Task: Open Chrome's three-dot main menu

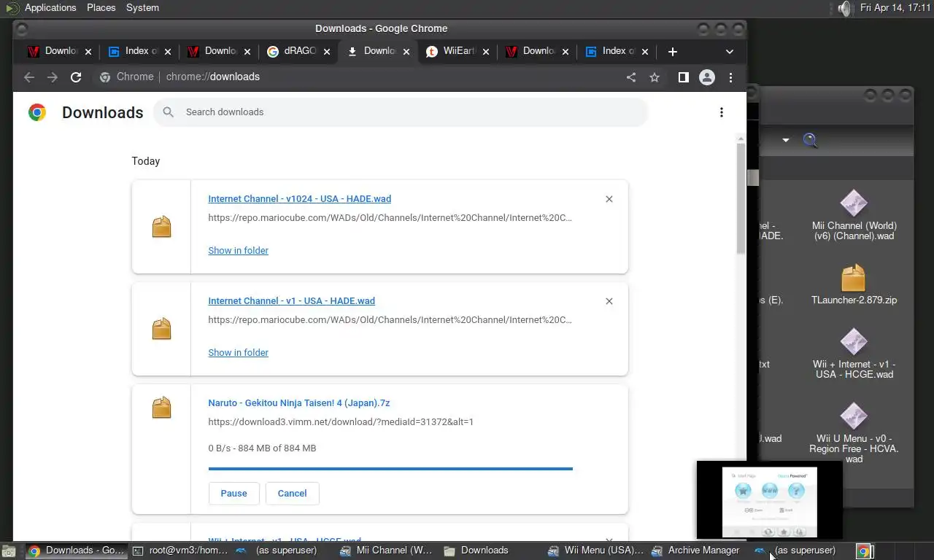Action: [x=730, y=77]
